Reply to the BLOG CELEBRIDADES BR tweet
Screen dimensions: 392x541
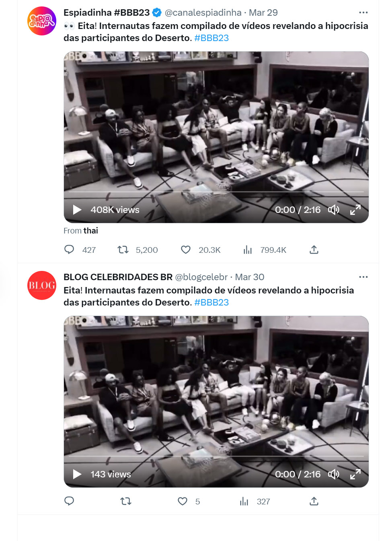coord(69,501)
